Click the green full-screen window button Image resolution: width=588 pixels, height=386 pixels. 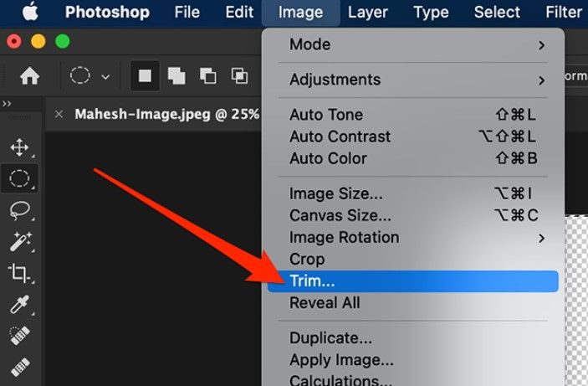63,41
